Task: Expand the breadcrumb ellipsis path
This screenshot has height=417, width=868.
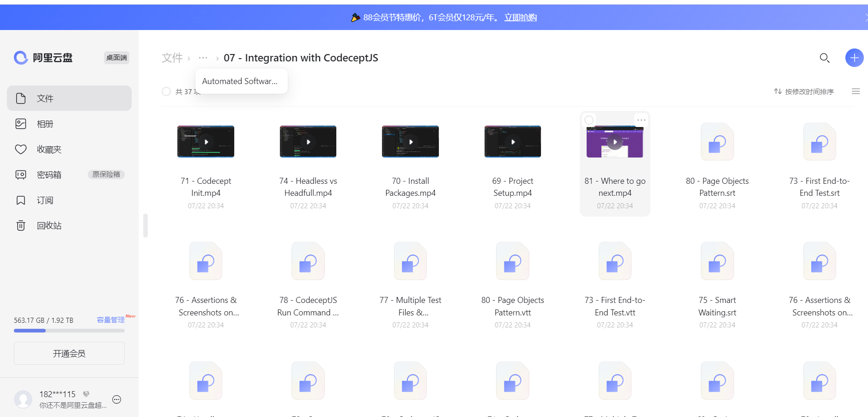Action: (x=203, y=58)
